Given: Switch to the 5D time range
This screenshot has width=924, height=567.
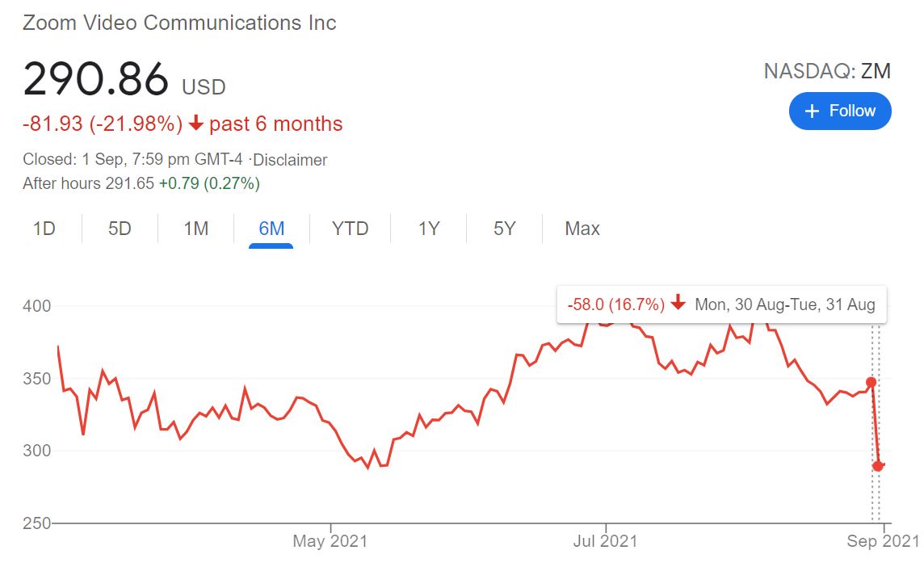Looking at the screenshot, I should (120, 228).
